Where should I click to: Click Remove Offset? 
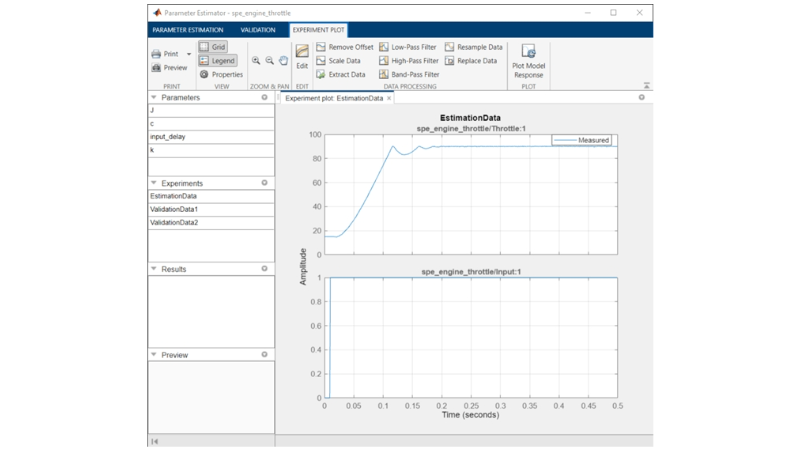coord(344,47)
